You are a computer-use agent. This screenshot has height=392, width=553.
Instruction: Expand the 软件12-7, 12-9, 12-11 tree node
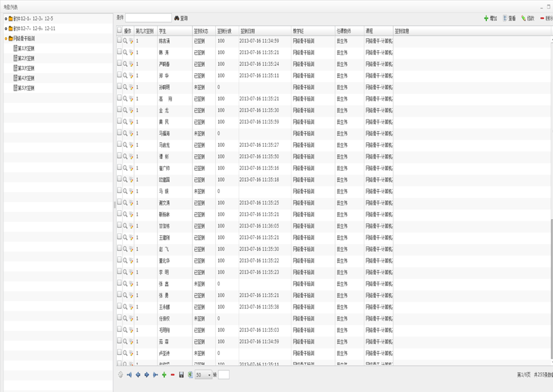click(6, 29)
